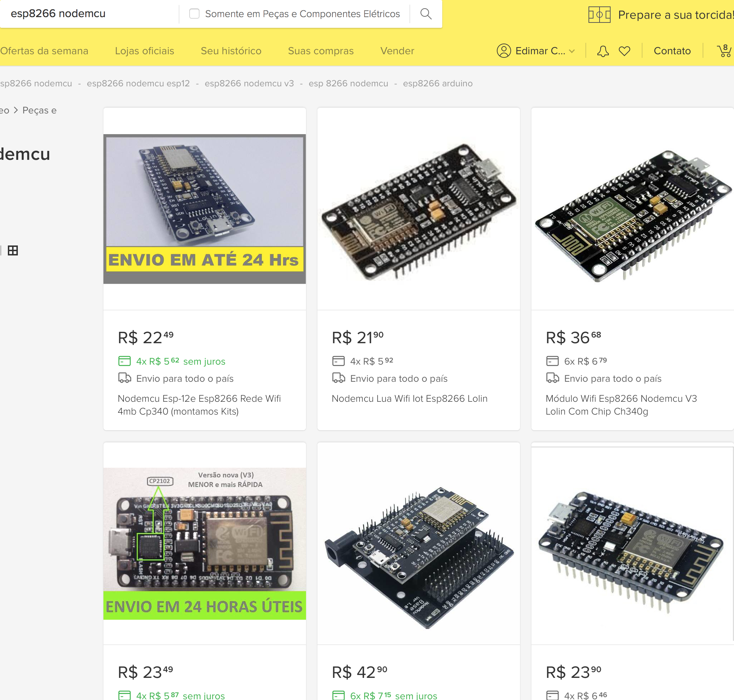Open product image ENVIO EM ATÉ 24 Hrs
734x700 pixels.
[x=205, y=209]
